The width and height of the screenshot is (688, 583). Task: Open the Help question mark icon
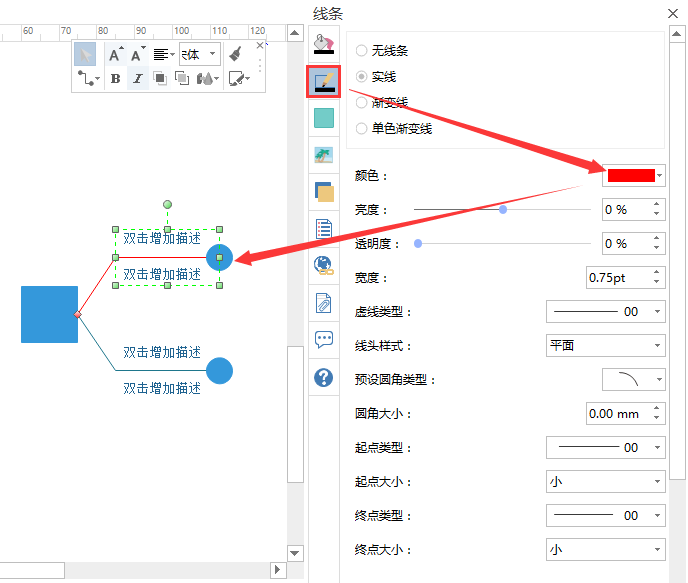pyautogui.click(x=324, y=377)
